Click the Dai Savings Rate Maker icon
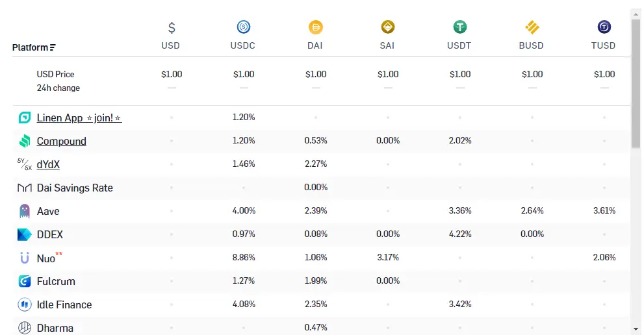This screenshot has width=644, height=335. [x=25, y=188]
